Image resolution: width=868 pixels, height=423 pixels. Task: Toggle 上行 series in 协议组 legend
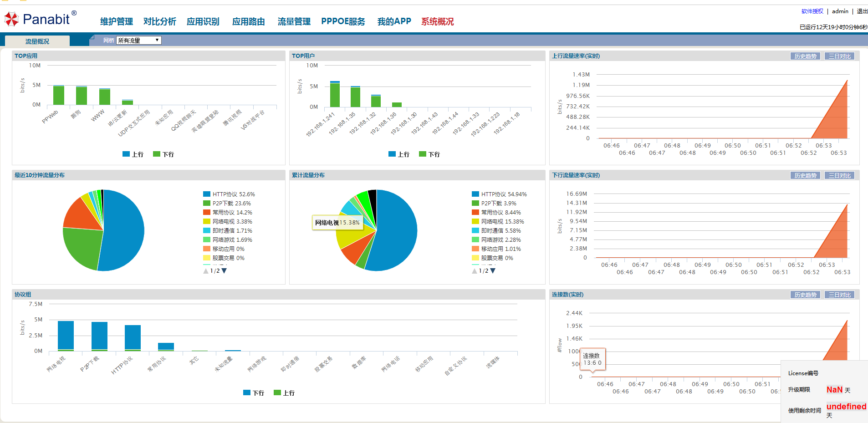click(284, 393)
